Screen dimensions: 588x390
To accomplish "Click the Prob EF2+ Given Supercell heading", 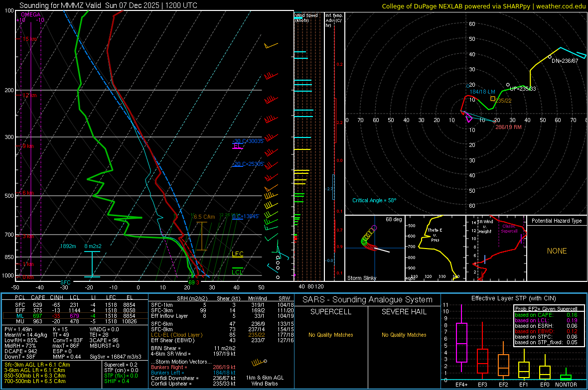I will [546, 309].
